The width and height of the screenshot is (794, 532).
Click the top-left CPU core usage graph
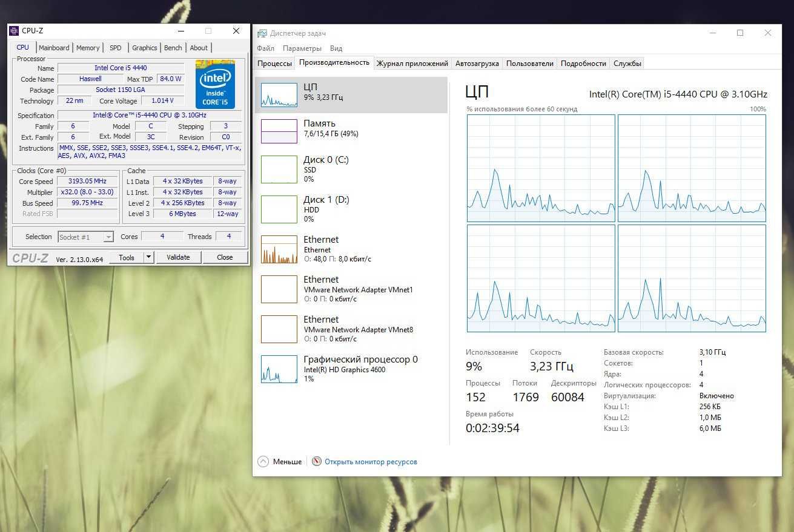(x=541, y=168)
